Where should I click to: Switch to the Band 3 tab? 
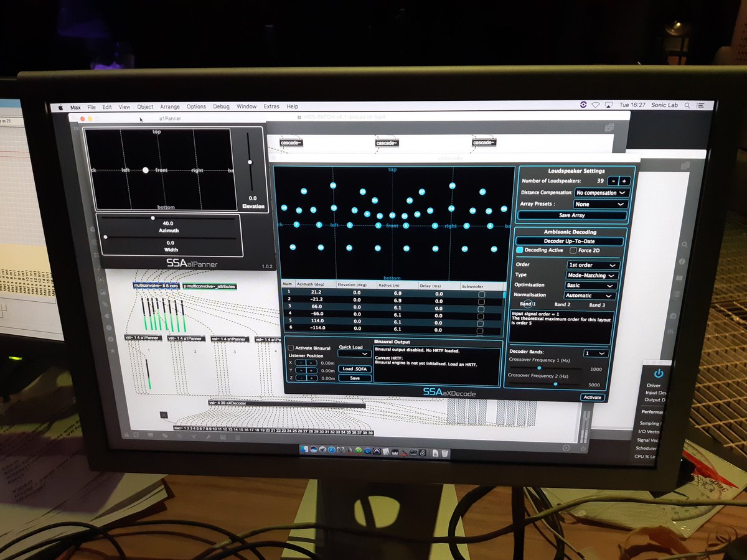pos(596,305)
